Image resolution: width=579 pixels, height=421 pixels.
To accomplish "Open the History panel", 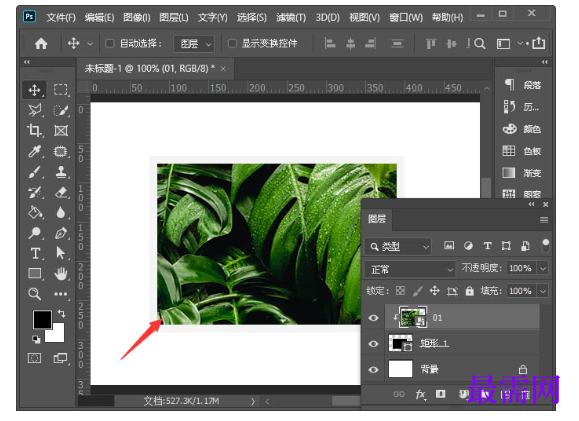I will point(521,107).
